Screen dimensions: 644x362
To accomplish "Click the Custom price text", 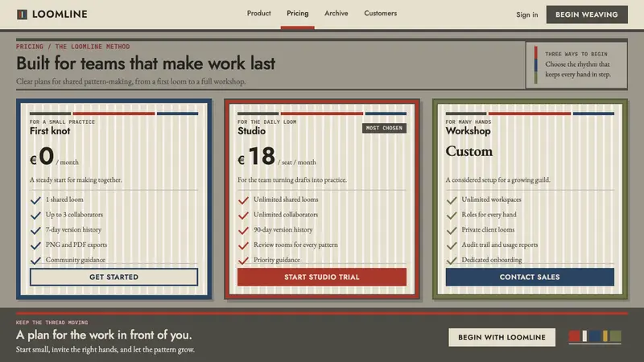I will pyautogui.click(x=469, y=151).
